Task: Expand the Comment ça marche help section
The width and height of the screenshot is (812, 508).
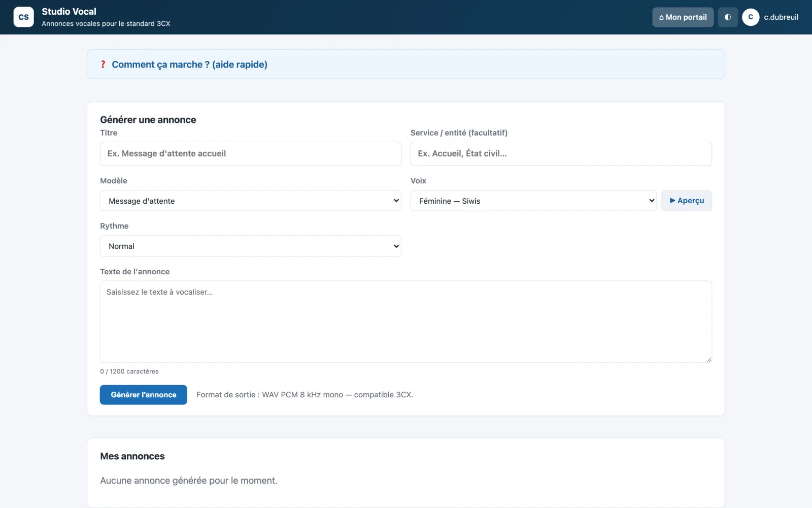Action: coord(189,65)
